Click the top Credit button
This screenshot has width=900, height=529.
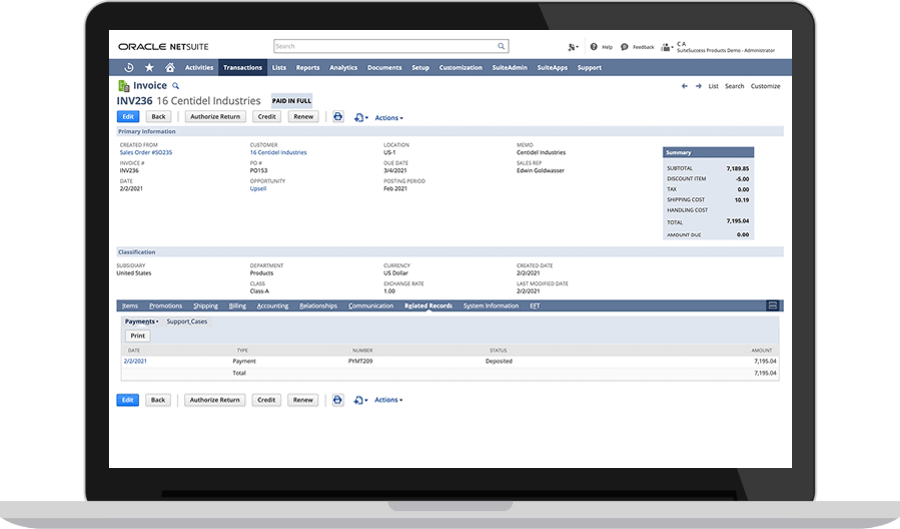coord(267,116)
